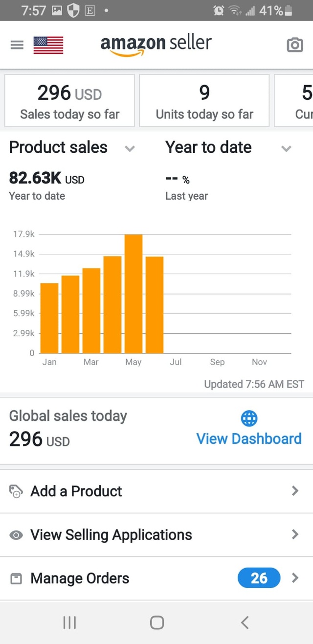Open the View Dashboard link
The height and width of the screenshot is (644, 313).
tap(249, 438)
